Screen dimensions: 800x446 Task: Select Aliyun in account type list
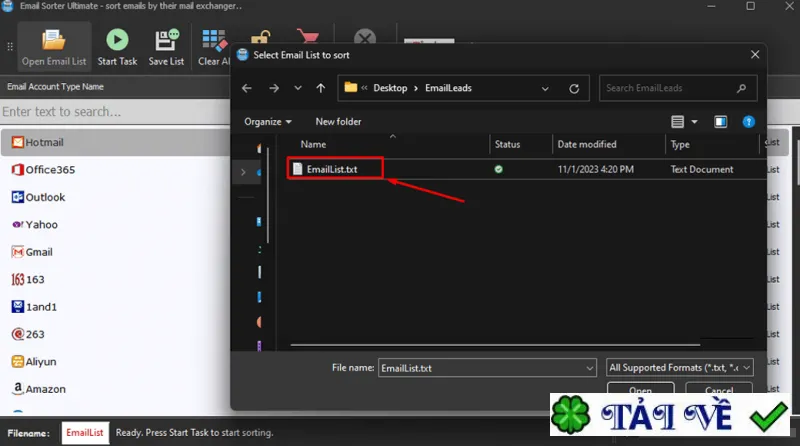coord(115,362)
